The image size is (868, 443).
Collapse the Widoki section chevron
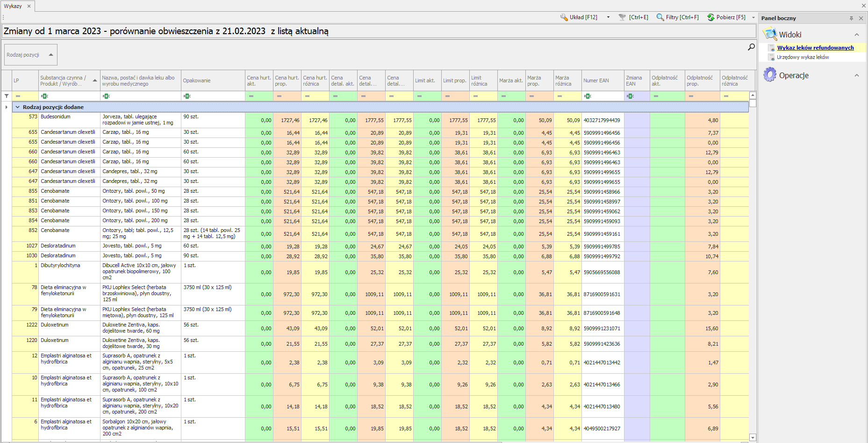pyautogui.click(x=857, y=35)
